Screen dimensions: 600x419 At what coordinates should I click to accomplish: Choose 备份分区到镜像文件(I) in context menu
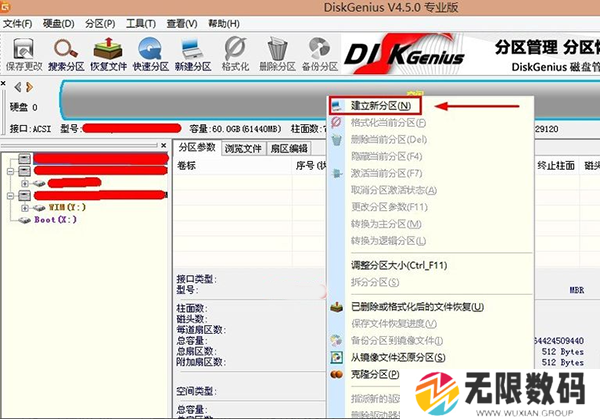(x=397, y=341)
